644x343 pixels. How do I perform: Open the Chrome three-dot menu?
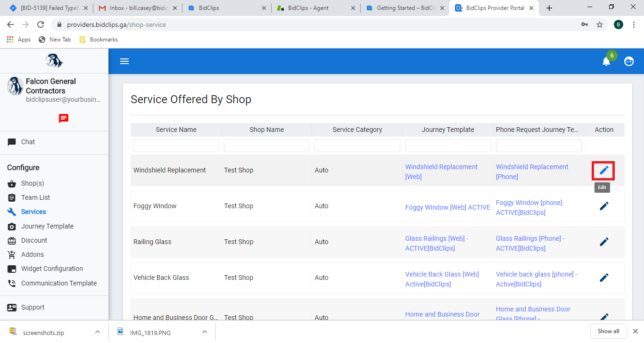(634, 24)
